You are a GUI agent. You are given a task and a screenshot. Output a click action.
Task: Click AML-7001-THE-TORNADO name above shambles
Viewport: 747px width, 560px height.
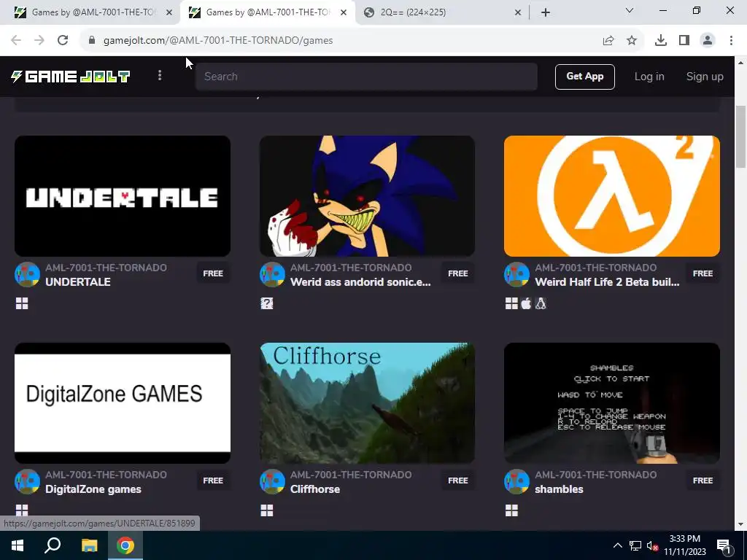pos(595,475)
